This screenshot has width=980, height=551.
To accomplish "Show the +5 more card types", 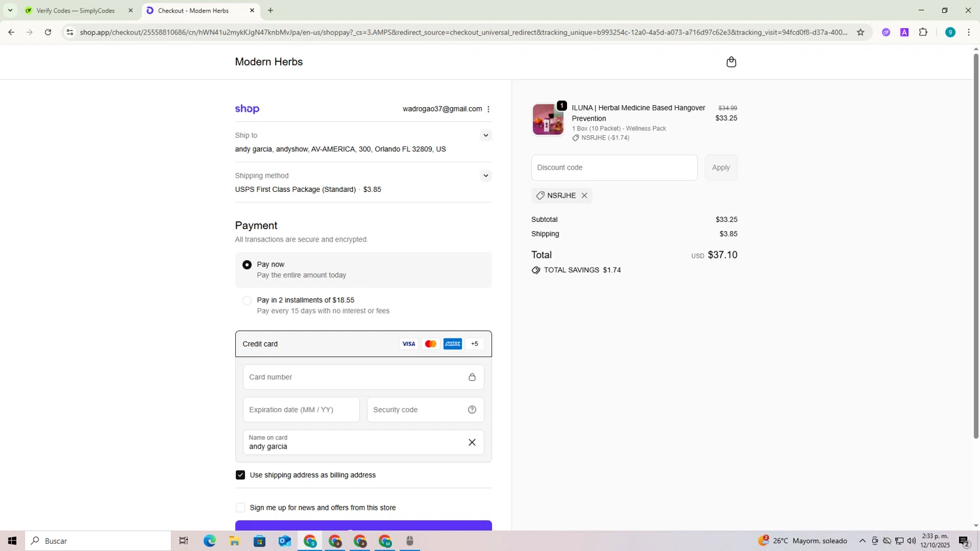I will (x=475, y=344).
